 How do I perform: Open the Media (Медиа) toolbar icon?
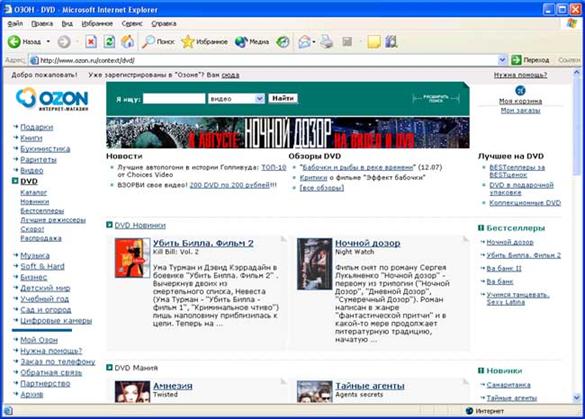pyautogui.click(x=241, y=41)
